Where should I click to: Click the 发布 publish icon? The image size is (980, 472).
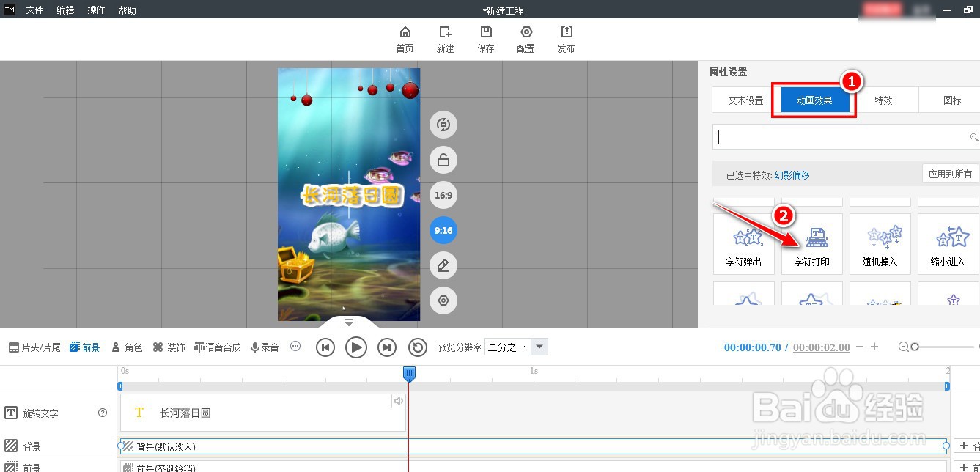click(566, 40)
